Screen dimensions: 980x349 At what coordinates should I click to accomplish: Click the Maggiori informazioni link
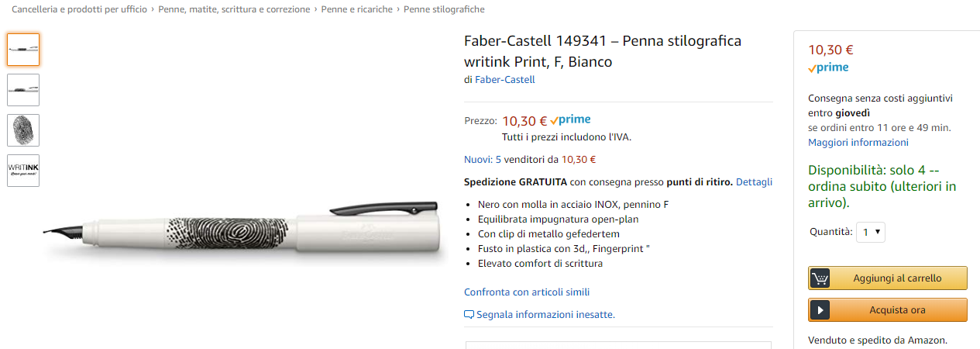coord(858,142)
